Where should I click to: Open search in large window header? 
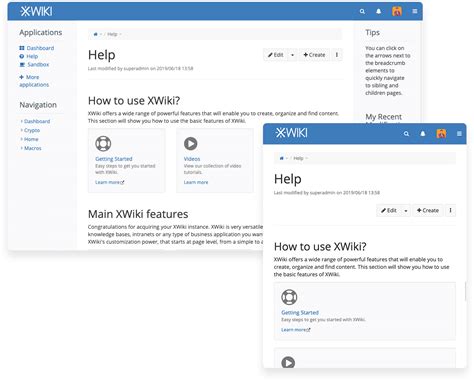click(x=362, y=12)
